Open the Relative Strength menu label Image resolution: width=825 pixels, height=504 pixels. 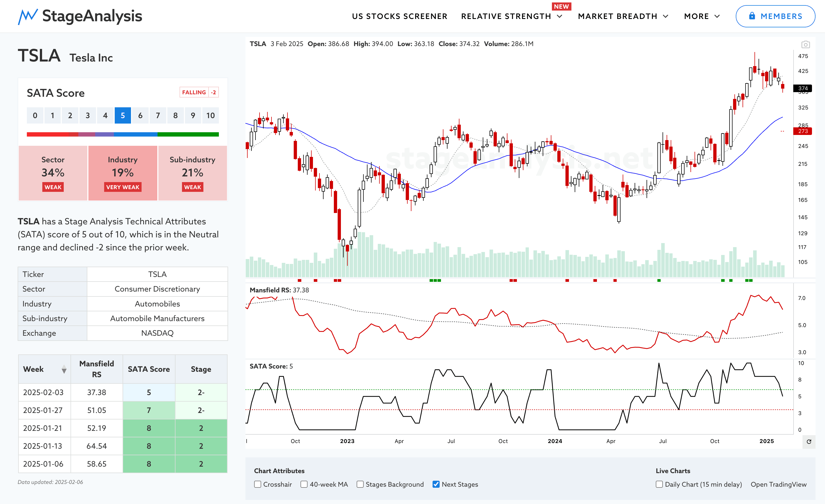pos(506,16)
